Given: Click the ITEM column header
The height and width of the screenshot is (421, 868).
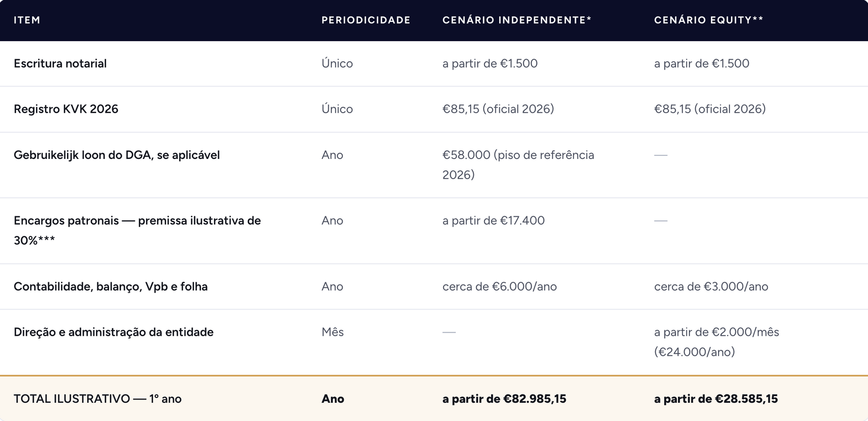Looking at the screenshot, I should 27,20.
